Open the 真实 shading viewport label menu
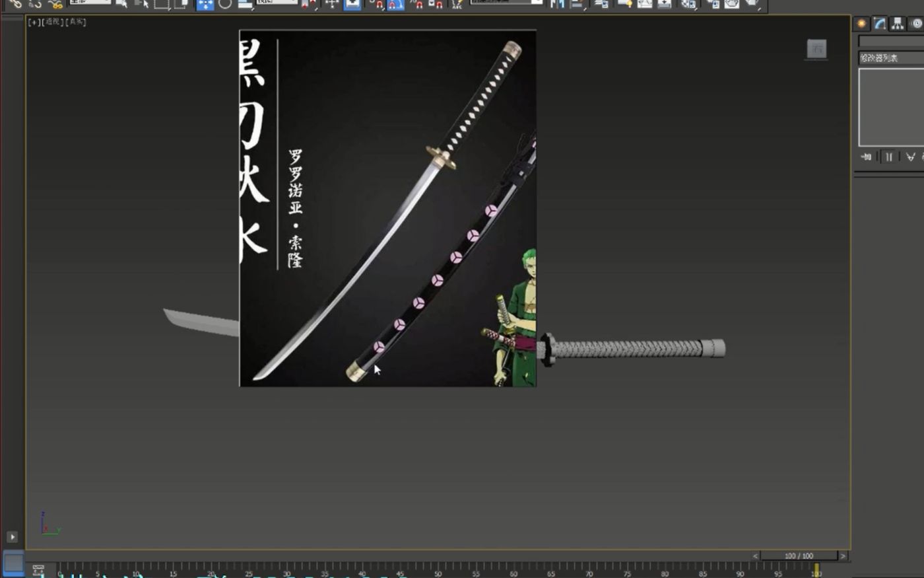The image size is (924, 578). pyautogui.click(x=76, y=22)
